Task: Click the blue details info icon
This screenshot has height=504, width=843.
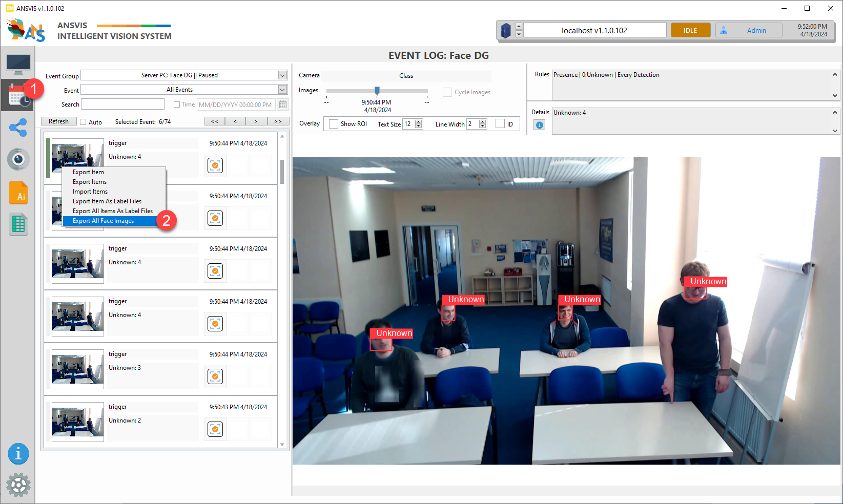Action: [539, 125]
